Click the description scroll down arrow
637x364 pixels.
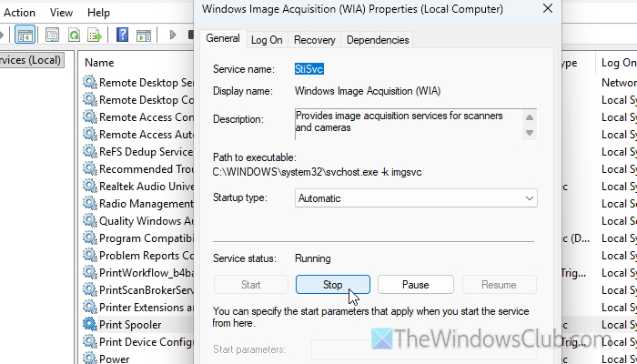tap(530, 133)
